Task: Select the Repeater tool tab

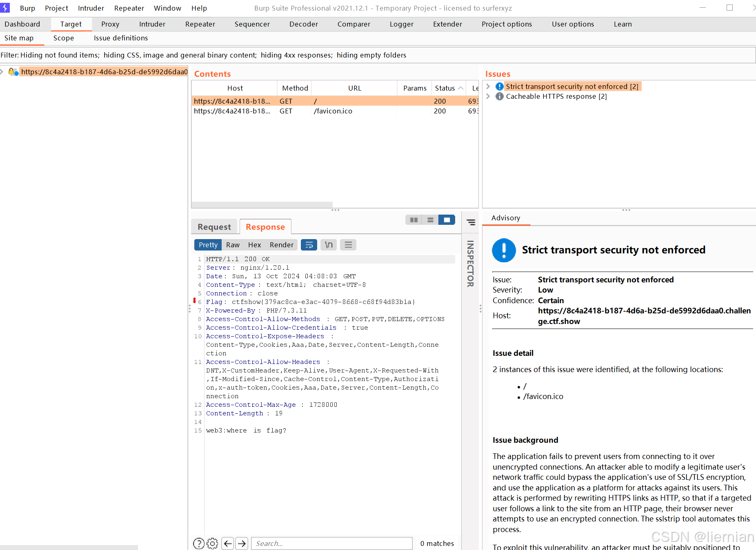Action: point(200,24)
